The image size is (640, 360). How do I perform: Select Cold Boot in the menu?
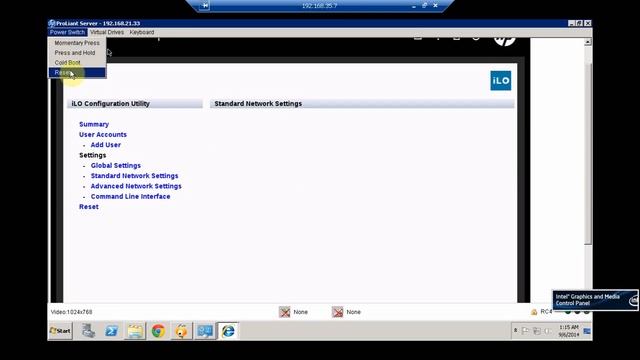pyautogui.click(x=77, y=62)
